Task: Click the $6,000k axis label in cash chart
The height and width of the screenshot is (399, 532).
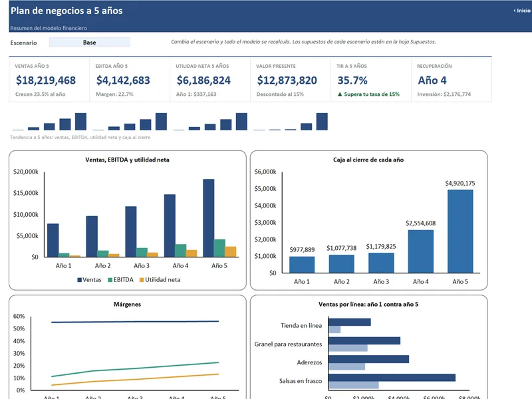Action: (x=265, y=172)
